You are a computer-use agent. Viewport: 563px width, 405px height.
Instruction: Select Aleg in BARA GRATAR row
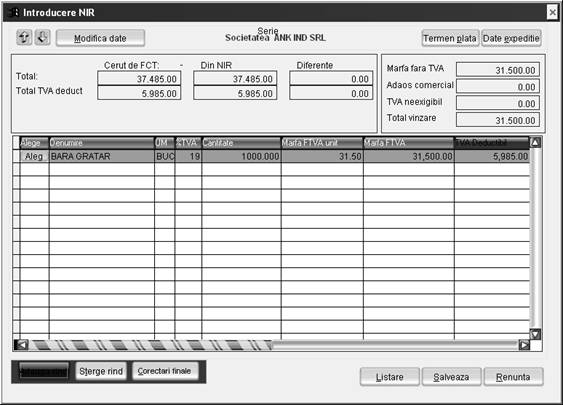tap(34, 156)
